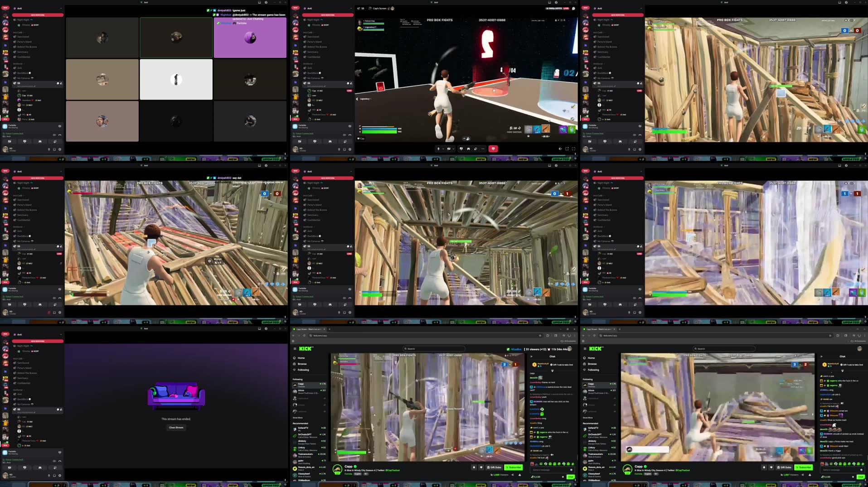The image size is (868, 487).
Task: Disconnect voice via hang-up icon in stream-ended window
Action: (x=60, y=461)
